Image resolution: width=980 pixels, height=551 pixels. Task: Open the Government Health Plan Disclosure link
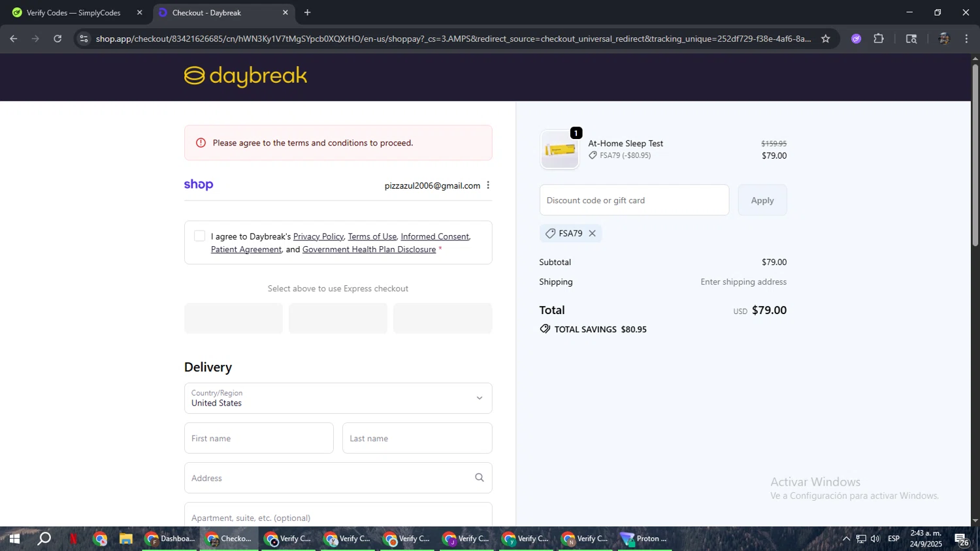pos(369,249)
